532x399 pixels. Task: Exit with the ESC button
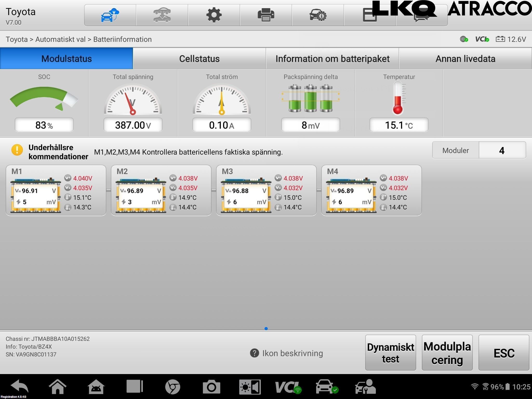pyautogui.click(x=504, y=353)
